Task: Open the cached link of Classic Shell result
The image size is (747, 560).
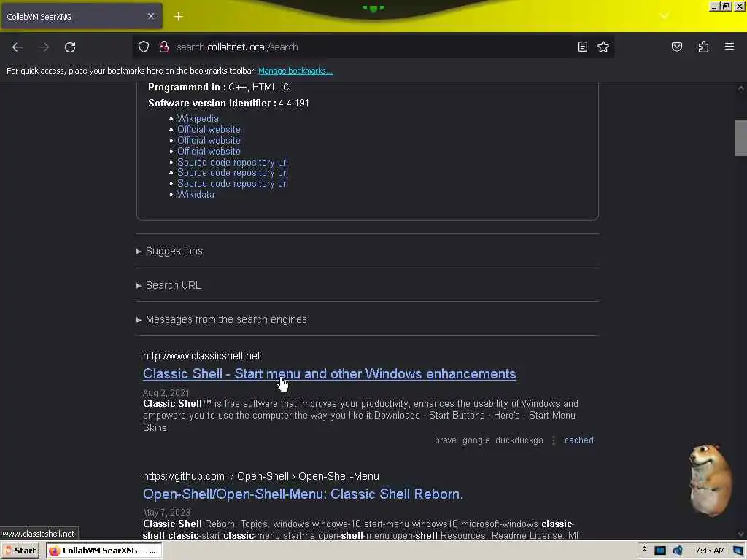Action: pyautogui.click(x=578, y=440)
